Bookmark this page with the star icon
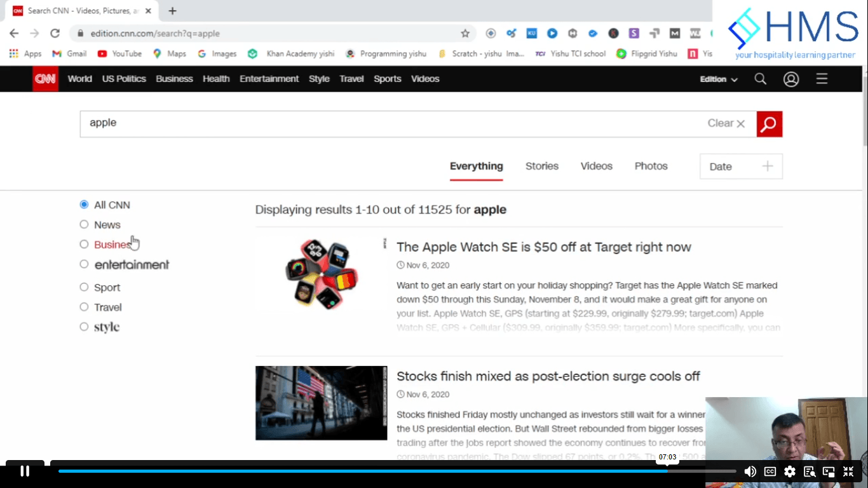The width and height of the screenshot is (868, 488). (465, 33)
